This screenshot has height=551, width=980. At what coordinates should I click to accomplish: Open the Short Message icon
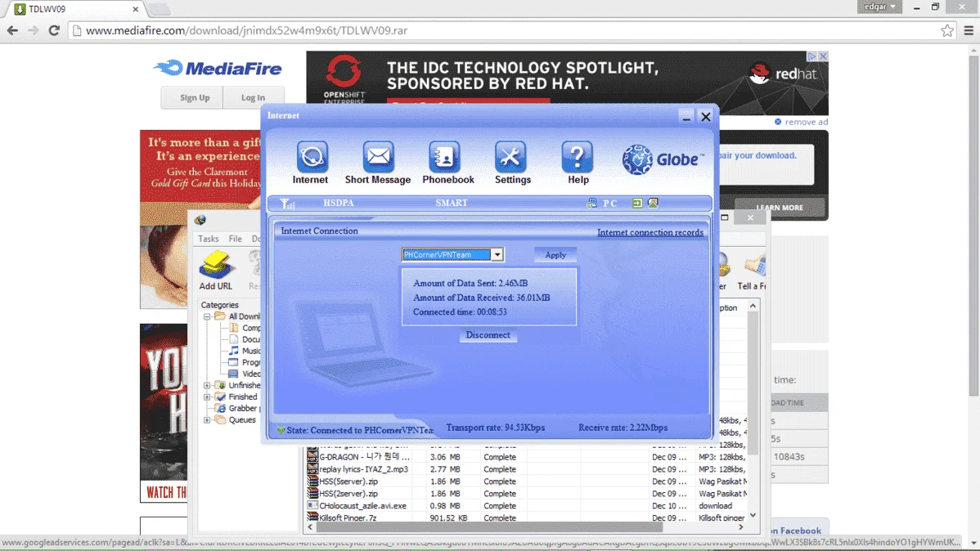[x=378, y=156]
